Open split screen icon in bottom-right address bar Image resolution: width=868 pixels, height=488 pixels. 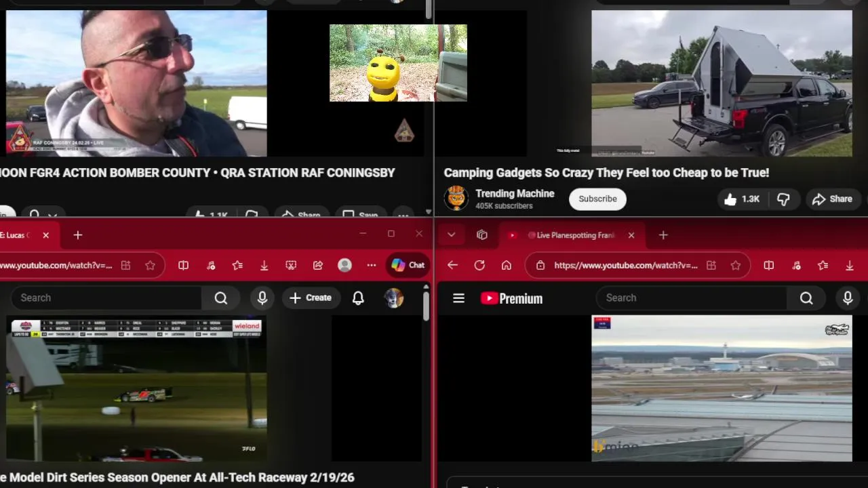pyautogui.click(x=711, y=266)
